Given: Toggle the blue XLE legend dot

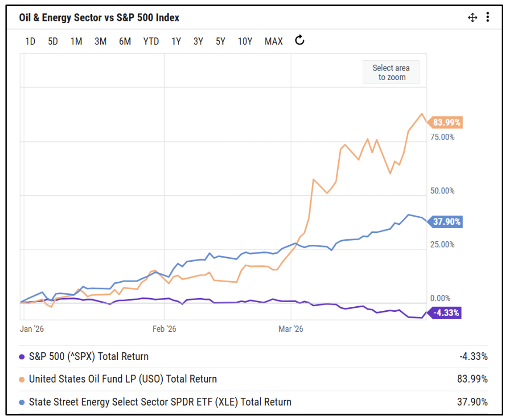Looking at the screenshot, I should 22,402.
